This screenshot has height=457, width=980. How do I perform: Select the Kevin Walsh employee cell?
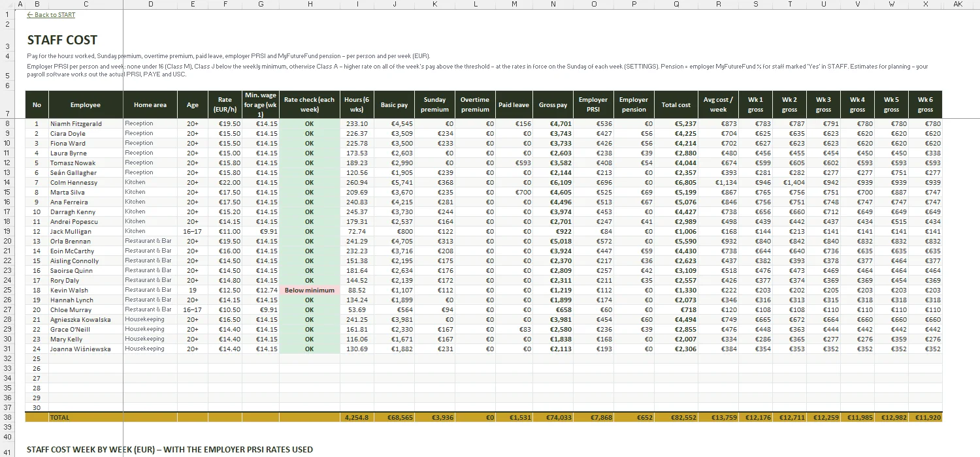tap(86, 290)
